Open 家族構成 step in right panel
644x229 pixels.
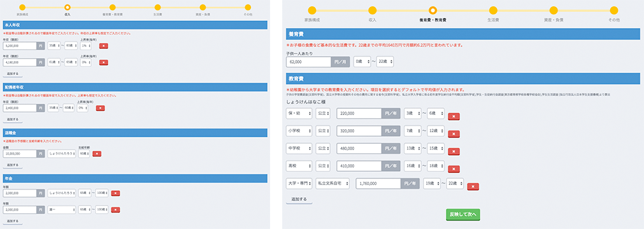click(x=312, y=11)
